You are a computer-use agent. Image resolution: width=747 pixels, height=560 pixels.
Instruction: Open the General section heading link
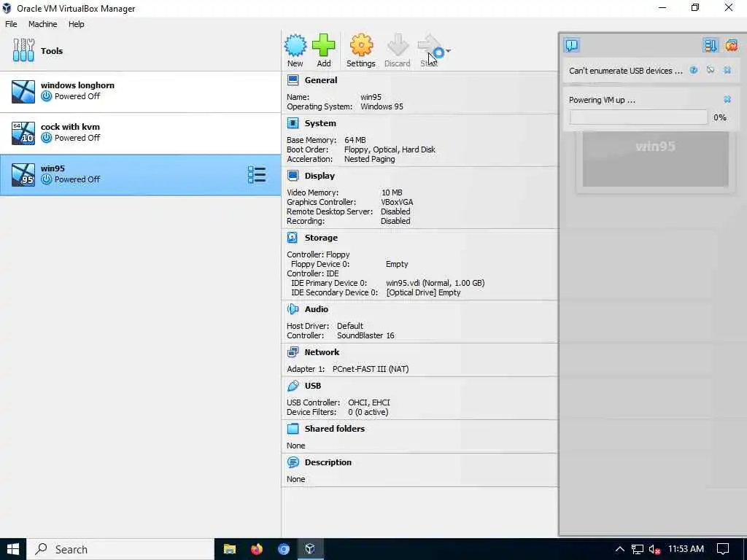(x=321, y=80)
